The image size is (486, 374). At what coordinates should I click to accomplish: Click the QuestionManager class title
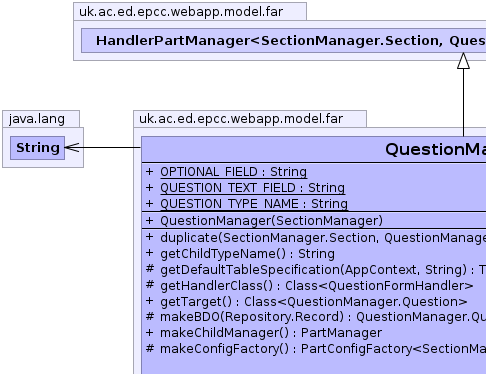(435, 149)
